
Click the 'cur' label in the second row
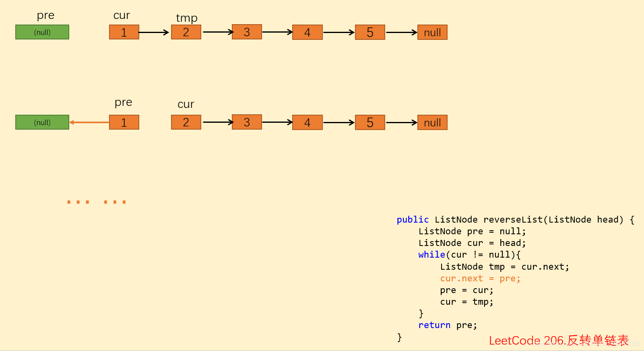pyautogui.click(x=186, y=105)
